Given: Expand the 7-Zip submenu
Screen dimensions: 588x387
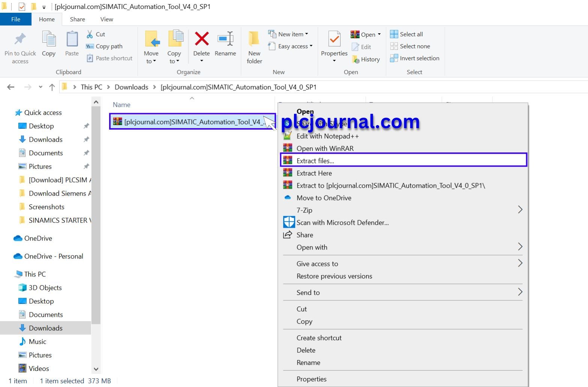Looking at the screenshot, I should 520,210.
